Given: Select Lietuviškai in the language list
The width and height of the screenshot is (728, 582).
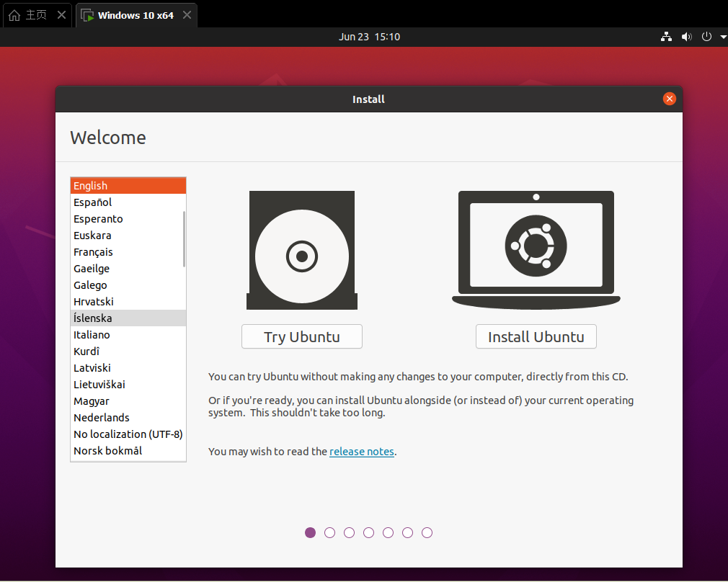Looking at the screenshot, I should 127,385.
